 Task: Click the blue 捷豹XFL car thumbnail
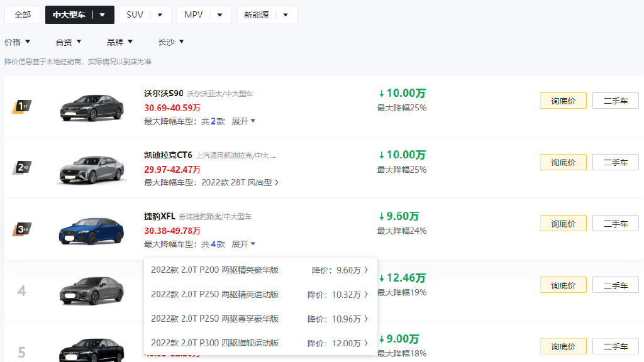coord(92,231)
